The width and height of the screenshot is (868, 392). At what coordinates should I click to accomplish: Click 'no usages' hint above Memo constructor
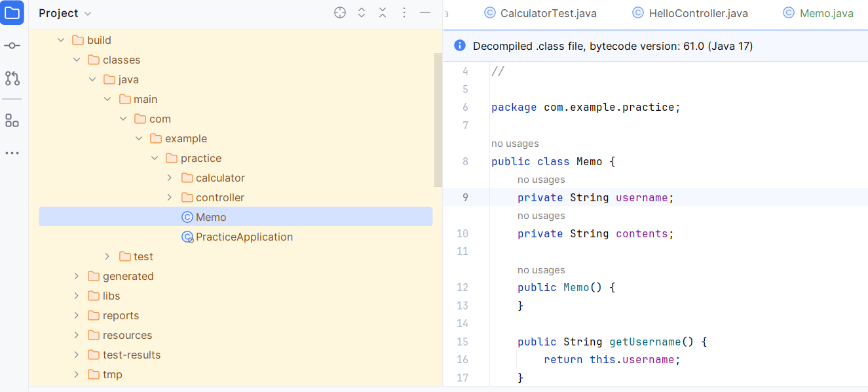click(x=541, y=270)
